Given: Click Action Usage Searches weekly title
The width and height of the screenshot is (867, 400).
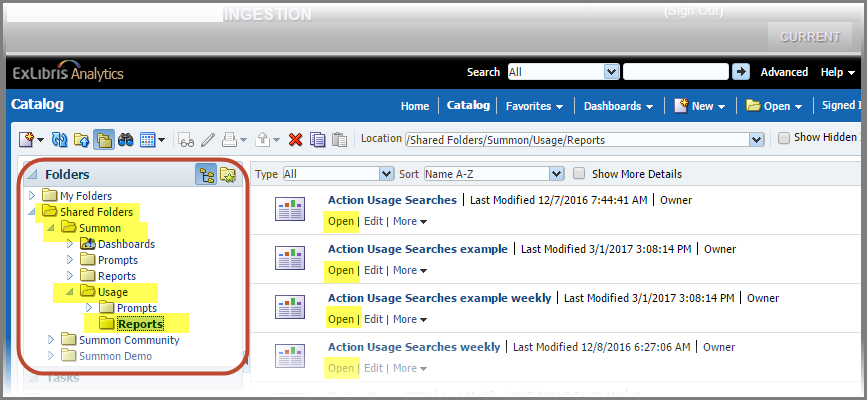Looking at the screenshot, I should click(x=414, y=347).
